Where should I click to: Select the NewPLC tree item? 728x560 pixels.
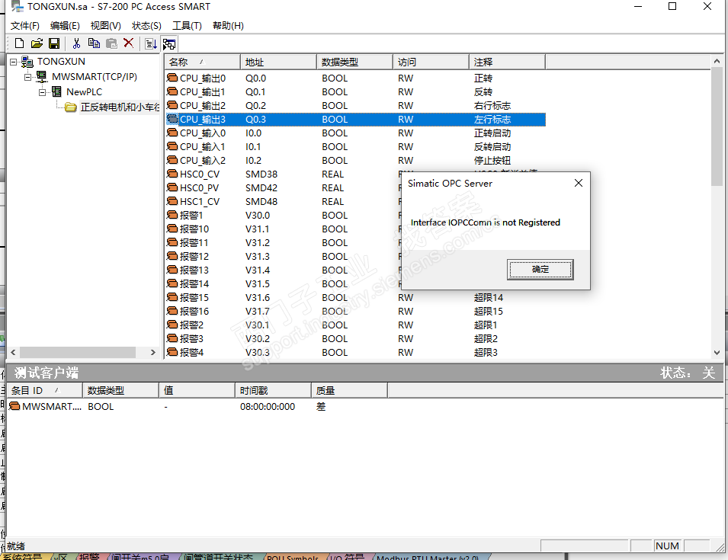84,92
